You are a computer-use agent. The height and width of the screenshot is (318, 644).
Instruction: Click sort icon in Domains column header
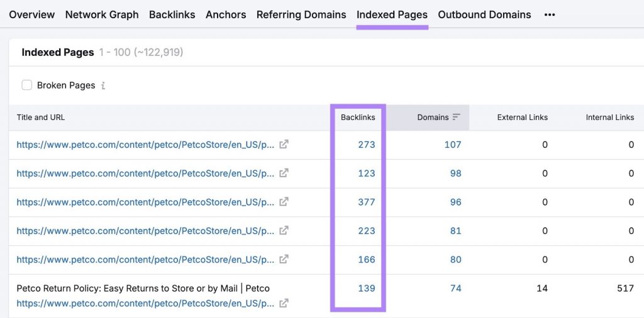coord(457,118)
